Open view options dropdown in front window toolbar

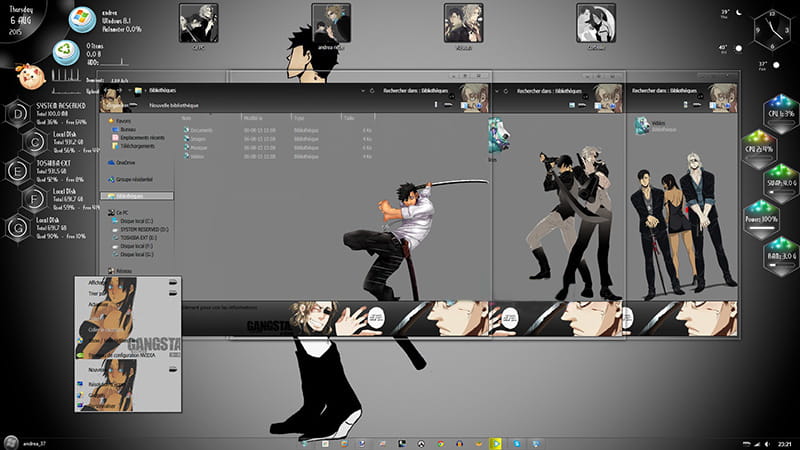[448, 105]
